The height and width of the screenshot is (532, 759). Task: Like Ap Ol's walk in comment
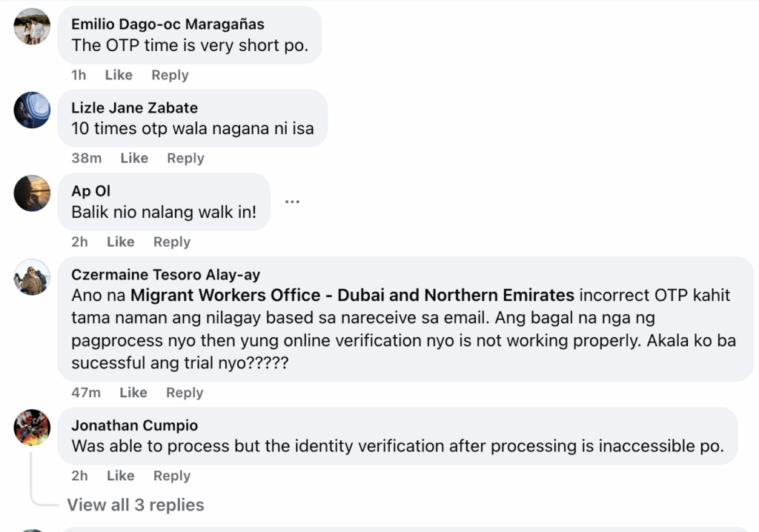[120, 242]
